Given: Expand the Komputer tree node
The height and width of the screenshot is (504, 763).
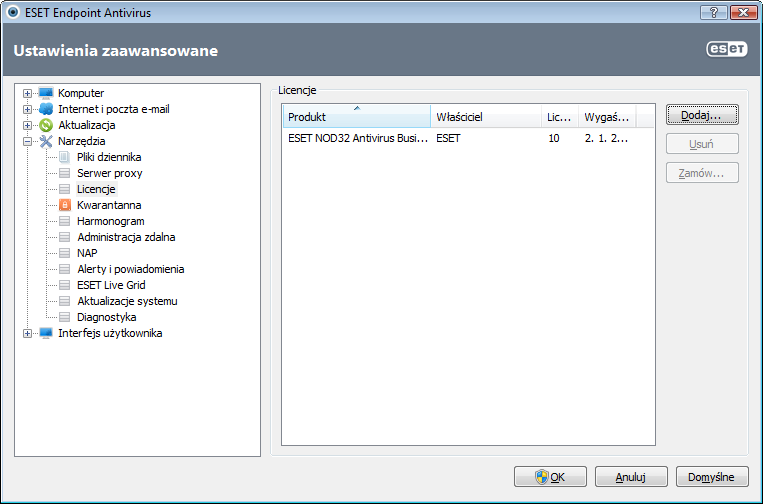Looking at the screenshot, I should 27,93.
